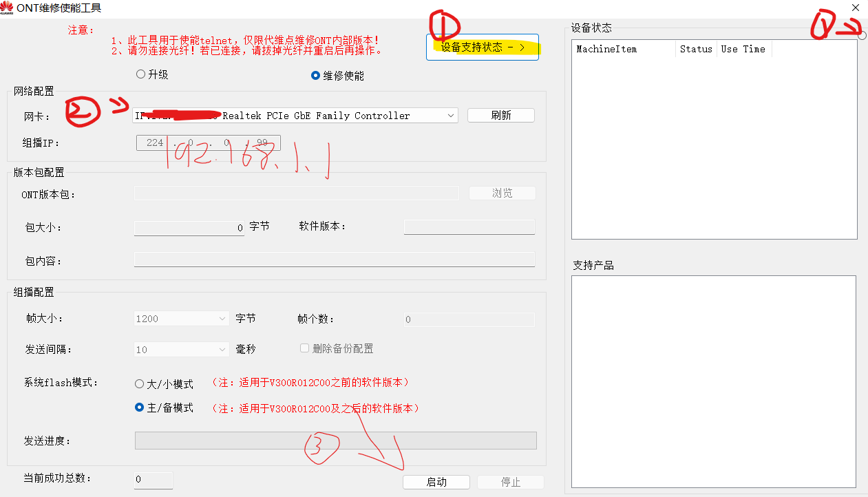
Task: Select the 维修使能 radio option
Action: 338,76
